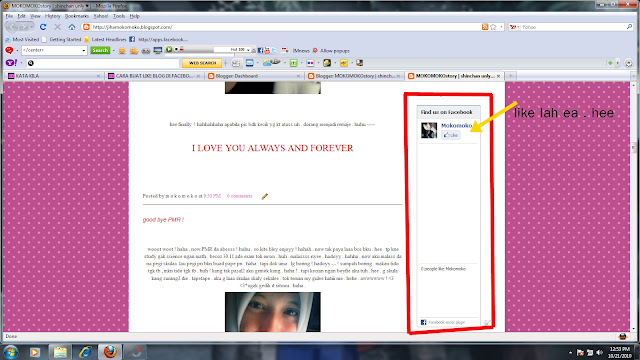
Task: Open the 0 comments link
Action: pos(239,196)
